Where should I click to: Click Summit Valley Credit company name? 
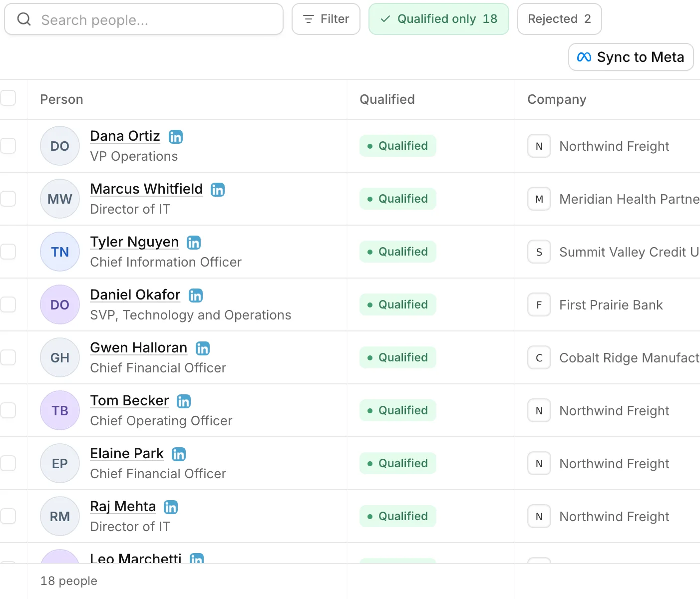(630, 252)
